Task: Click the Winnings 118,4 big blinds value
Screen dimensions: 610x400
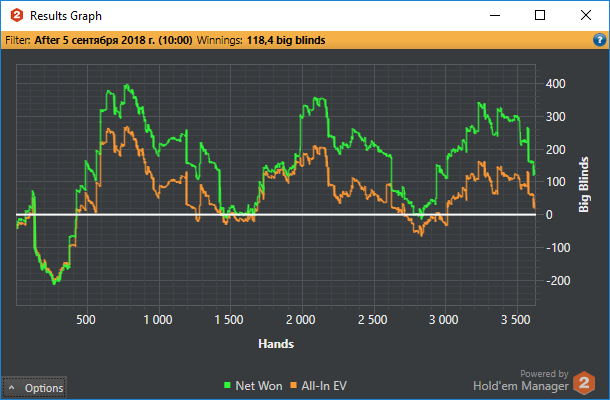Action: pyautogui.click(x=286, y=40)
